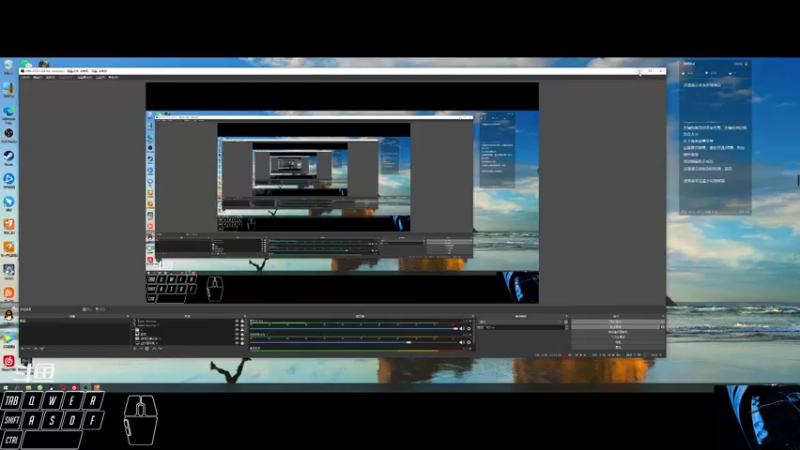The image size is (800, 450).
Task: Move the scene up with the Scenes panel arrow
Action: click(36, 348)
